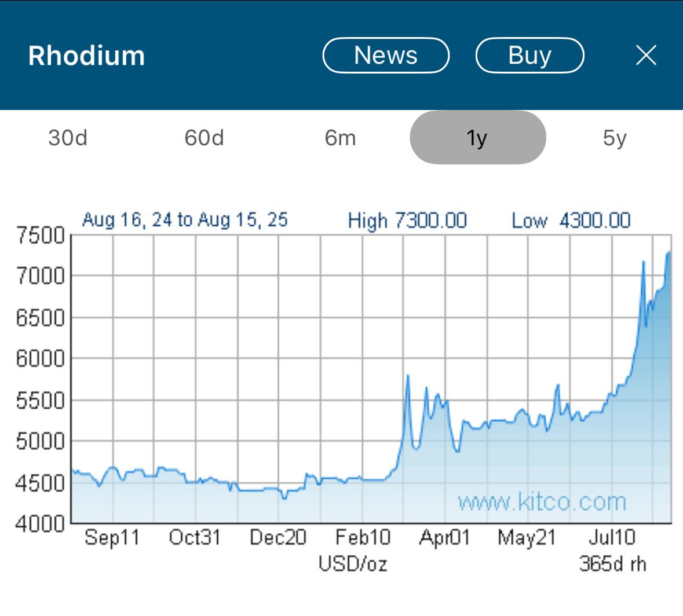Click the 7000 y-axis label
The width and height of the screenshot is (683, 616).
[x=41, y=276]
